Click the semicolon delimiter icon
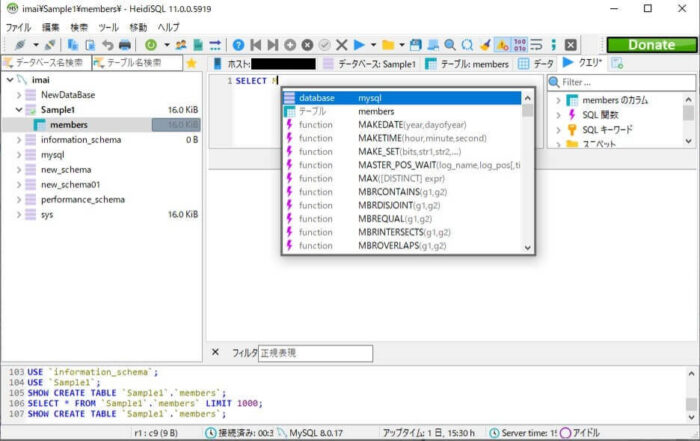This screenshot has width=700, height=441. click(x=554, y=45)
